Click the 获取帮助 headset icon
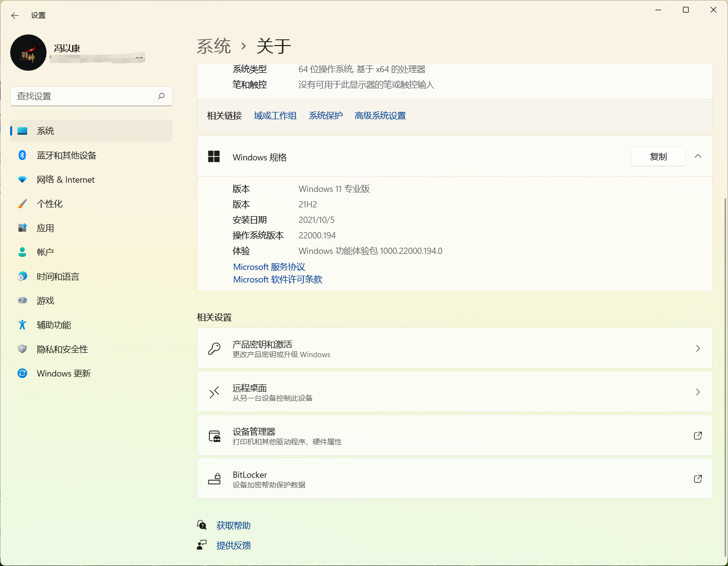The image size is (728, 566). (202, 525)
